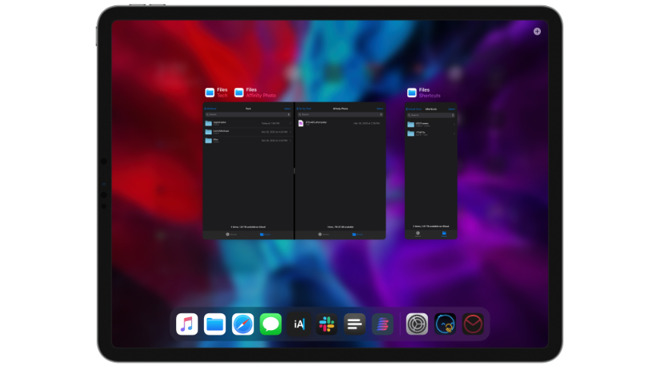This screenshot has width=660, height=368.
Task: Click the search field in Shortcuts window
Action: point(431,115)
